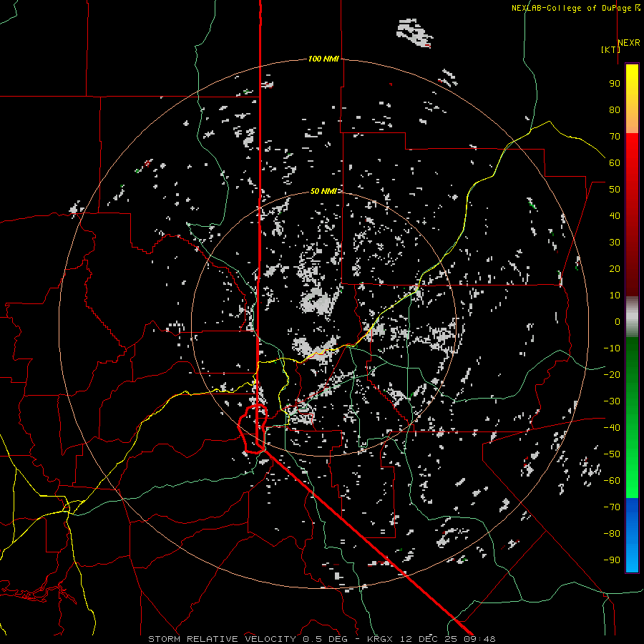
Task: Click the 70 value on the velocity scale
Action: pos(615,137)
